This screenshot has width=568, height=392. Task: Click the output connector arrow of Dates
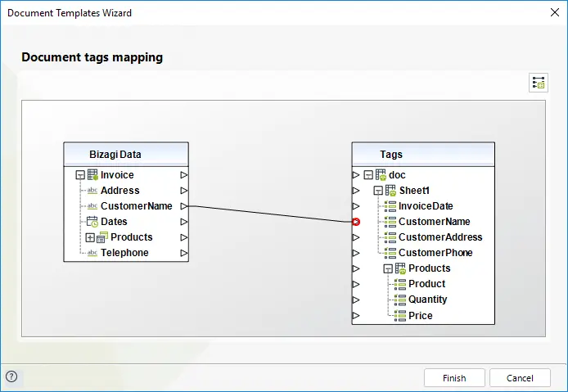[184, 222]
